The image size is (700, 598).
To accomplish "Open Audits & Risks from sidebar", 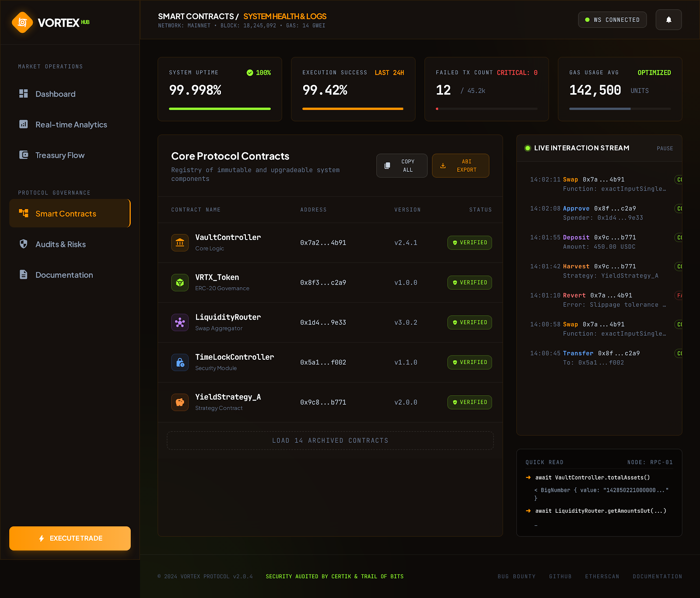I will [x=61, y=244].
